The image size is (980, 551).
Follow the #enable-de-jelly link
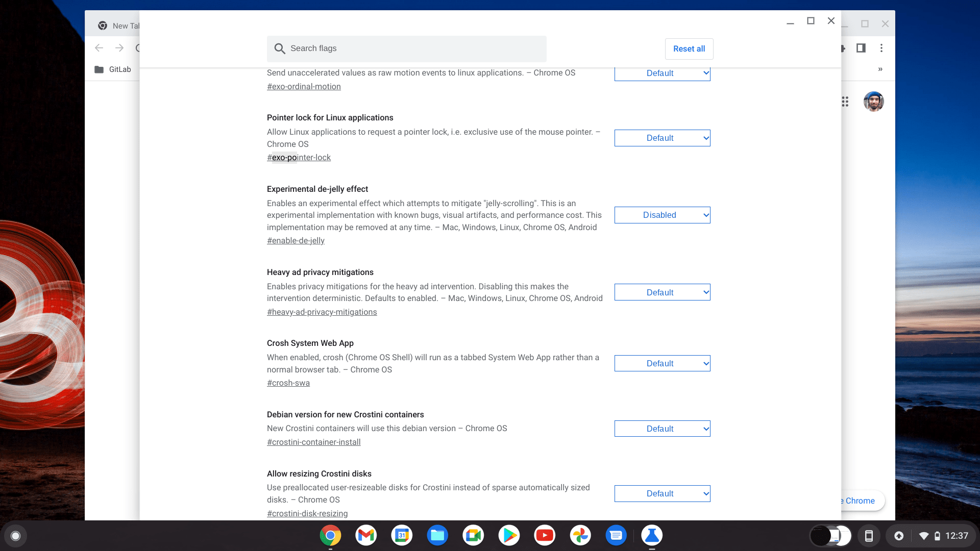tap(296, 240)
